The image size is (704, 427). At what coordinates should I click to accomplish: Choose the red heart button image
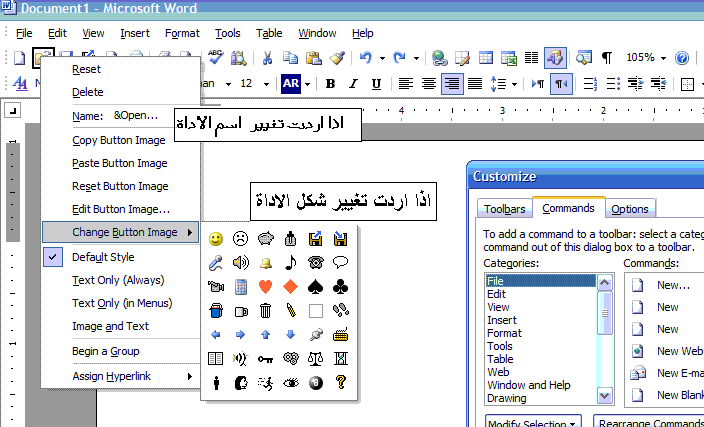click(x=266, y=287)
